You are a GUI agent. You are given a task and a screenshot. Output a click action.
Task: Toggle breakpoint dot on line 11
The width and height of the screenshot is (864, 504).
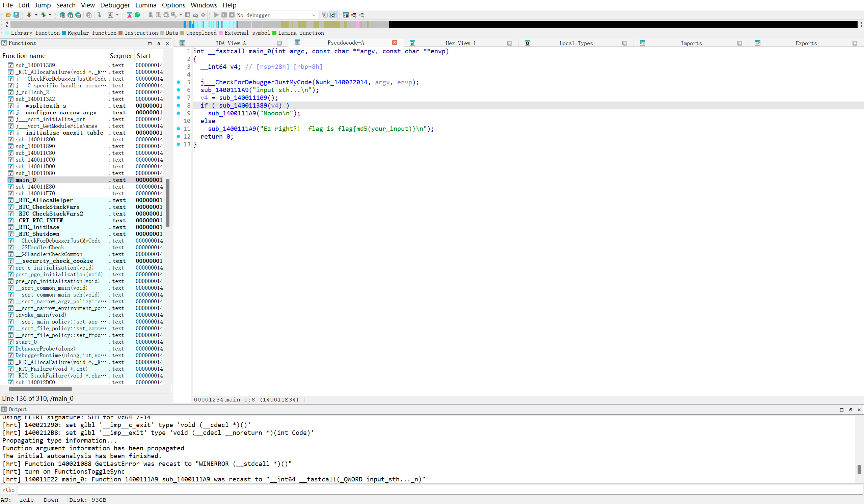178,129
